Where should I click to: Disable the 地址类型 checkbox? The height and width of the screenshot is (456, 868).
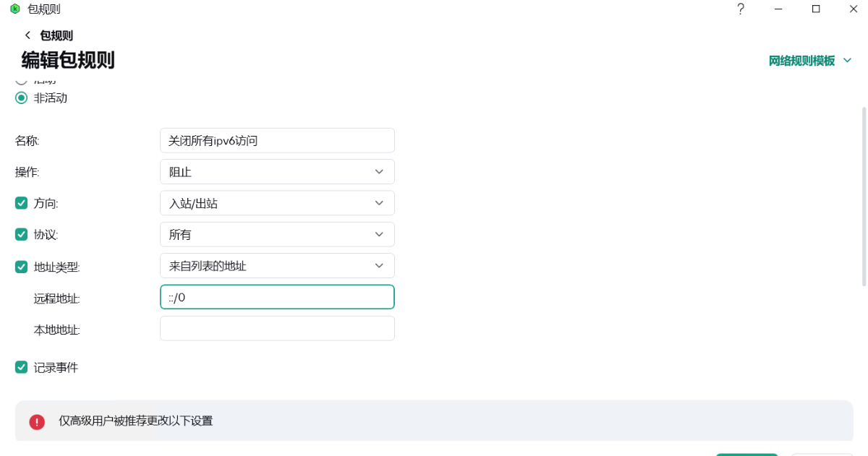pyautogui.click(x=22, y=266)
